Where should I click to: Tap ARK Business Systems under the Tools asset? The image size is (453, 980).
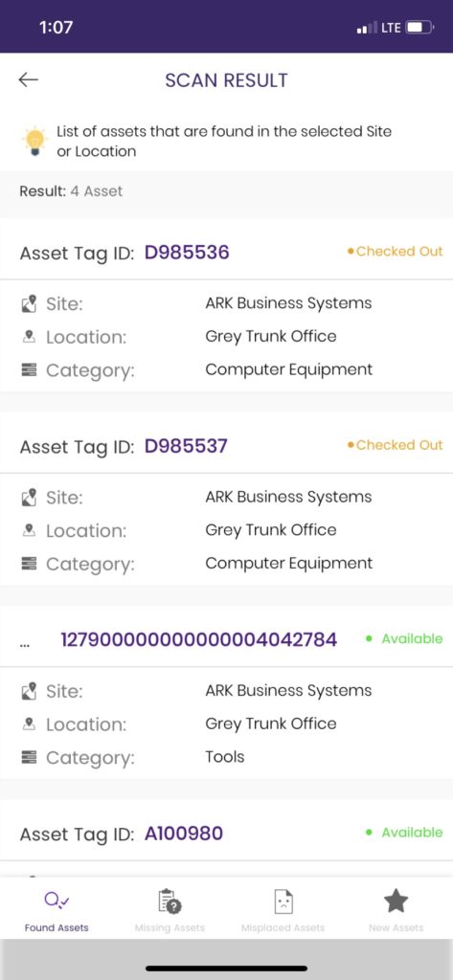click(288, 691)
